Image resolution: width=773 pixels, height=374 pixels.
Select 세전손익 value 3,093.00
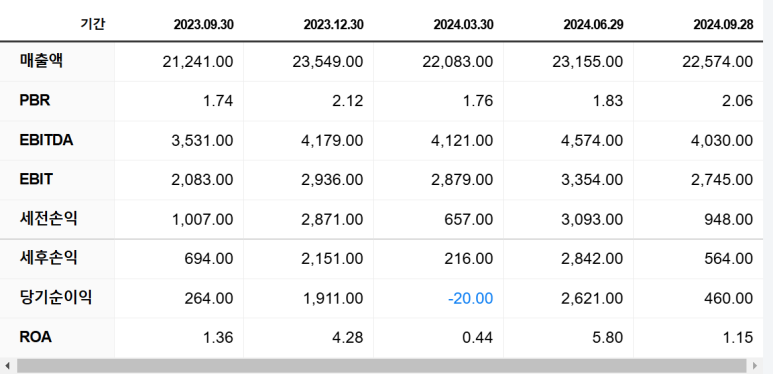pos(592,219)
